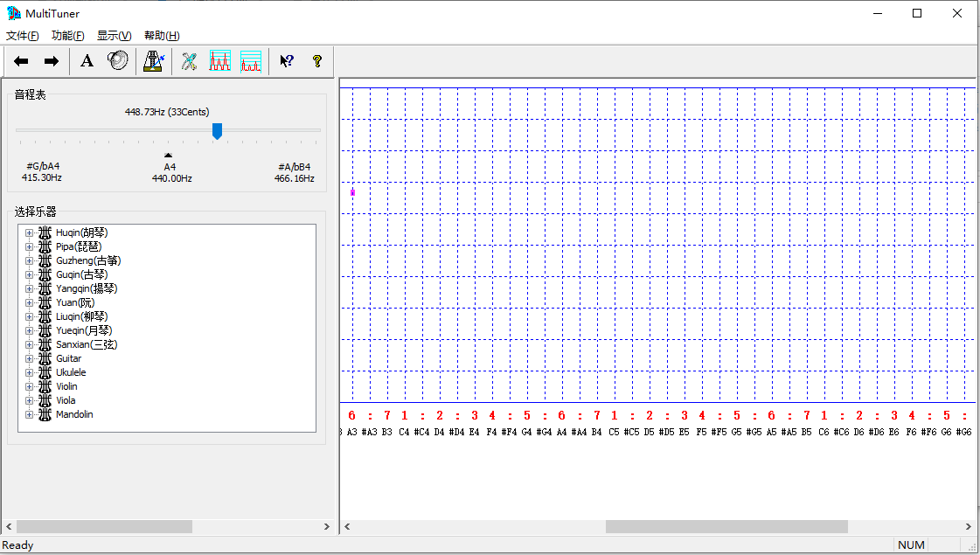The image size is (980, 555).
Task: Click the speaker sound icon
Action: pos(118,61)
